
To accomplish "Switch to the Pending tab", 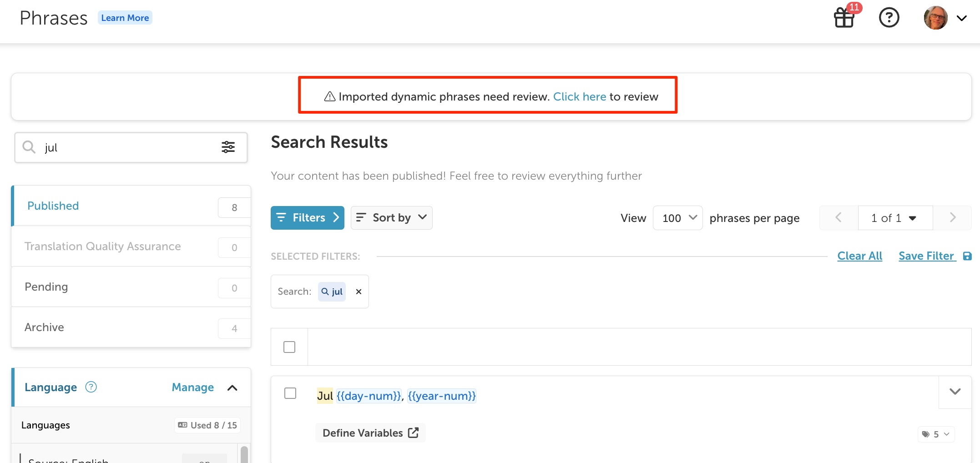I will tap(131, 287).
